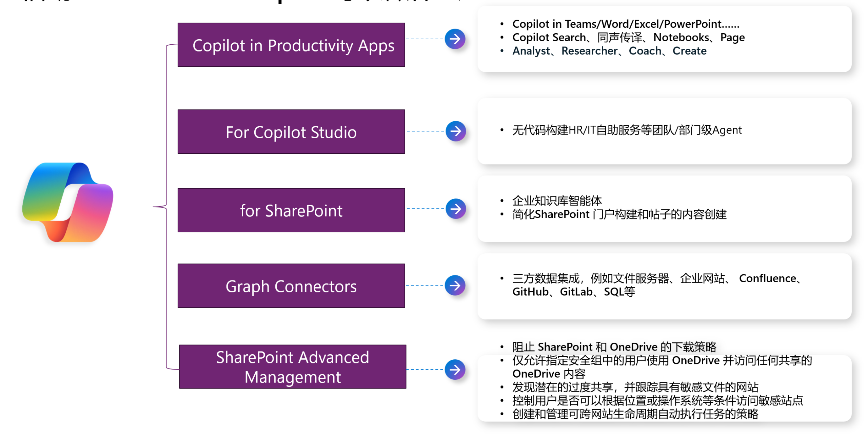Click arrow icon beside Graph Connectors
Screen dimensions: 868x442
[455, 285]
